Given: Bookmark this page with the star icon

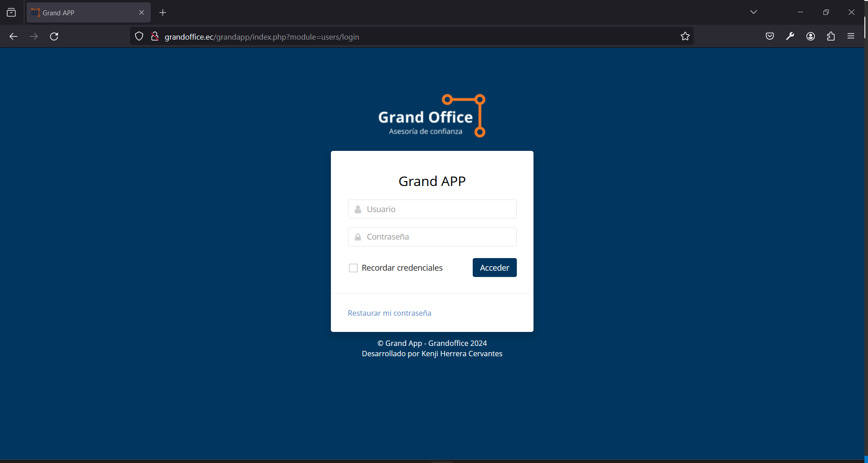Looking at the screenshot, I should 685,36.
